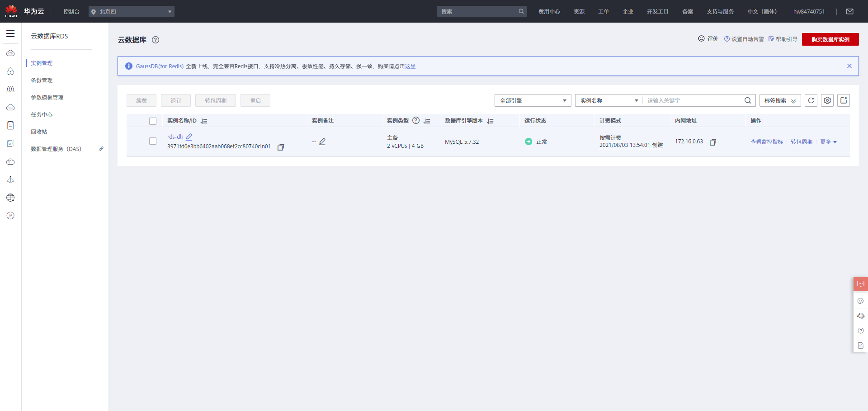Open 参数模板管理 in the sidebar
Screen dimensions: 868x411
(47, 98)
